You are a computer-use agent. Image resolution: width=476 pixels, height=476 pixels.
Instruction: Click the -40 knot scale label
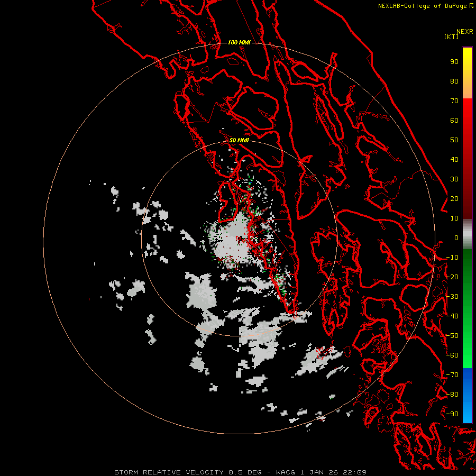pos(452,316)
